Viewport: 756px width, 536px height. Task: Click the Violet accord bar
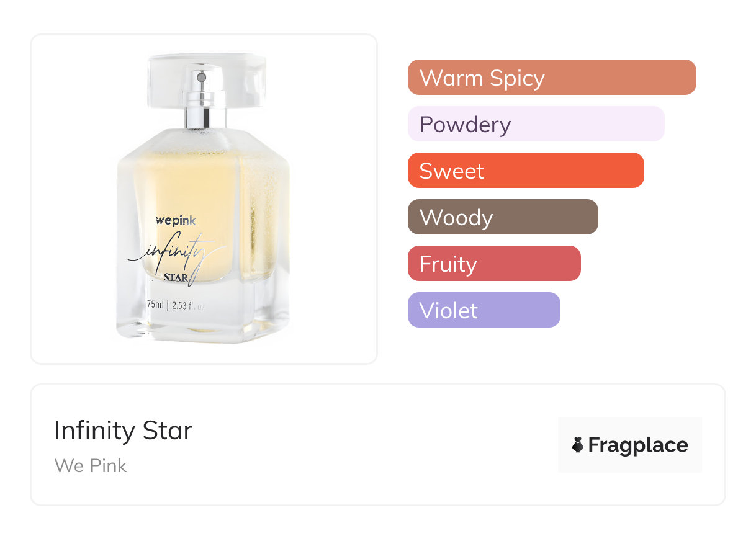tap(484, 310)
